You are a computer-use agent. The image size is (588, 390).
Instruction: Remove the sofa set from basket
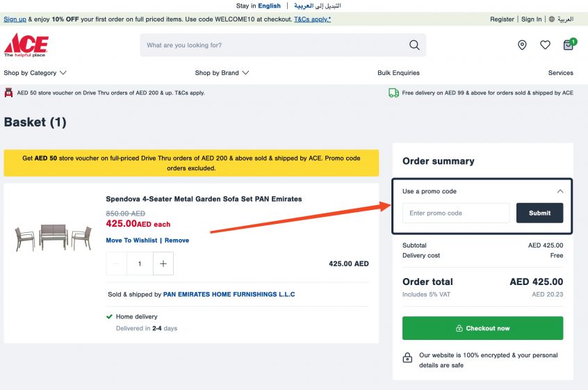coord(177,241)
